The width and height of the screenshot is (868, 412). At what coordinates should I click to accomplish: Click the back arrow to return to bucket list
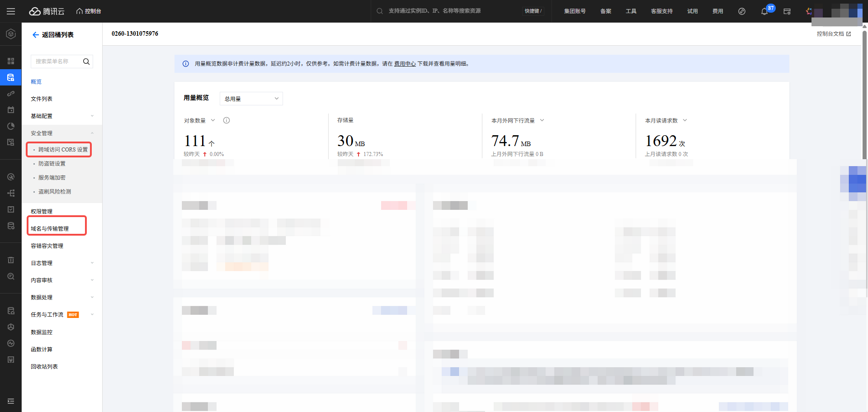point(35,35)
